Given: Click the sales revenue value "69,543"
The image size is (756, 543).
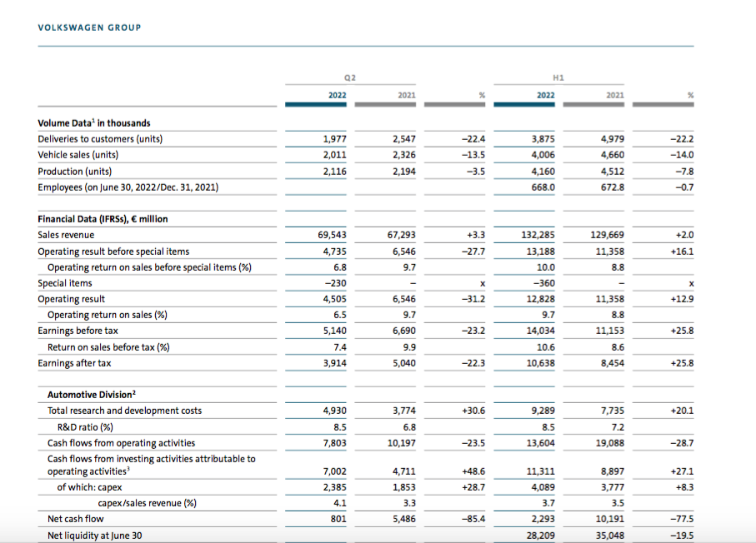Looking at the screenshot, I should [x=332, y=235].
